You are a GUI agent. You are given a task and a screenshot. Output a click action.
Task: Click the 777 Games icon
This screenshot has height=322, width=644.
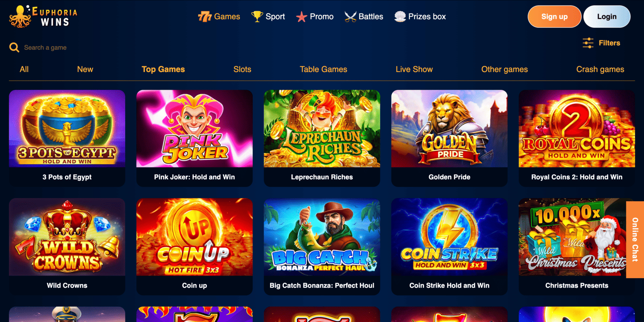[205, 17]
